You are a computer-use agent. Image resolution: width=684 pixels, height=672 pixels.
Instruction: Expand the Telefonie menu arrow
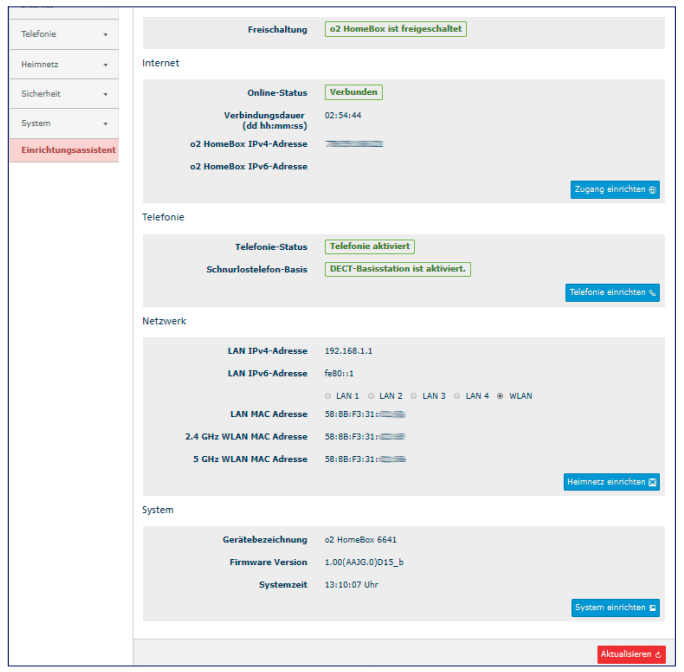click(105, 35)
